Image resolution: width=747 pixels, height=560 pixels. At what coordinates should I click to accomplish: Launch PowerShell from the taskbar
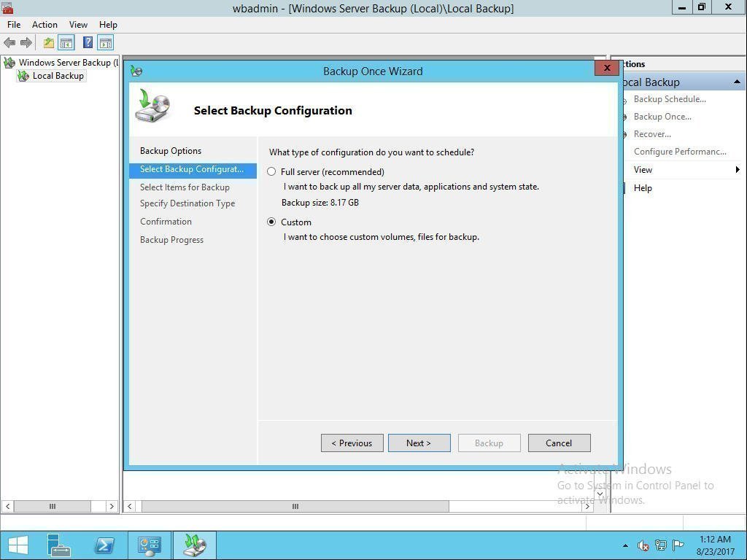tap(104, 545)
